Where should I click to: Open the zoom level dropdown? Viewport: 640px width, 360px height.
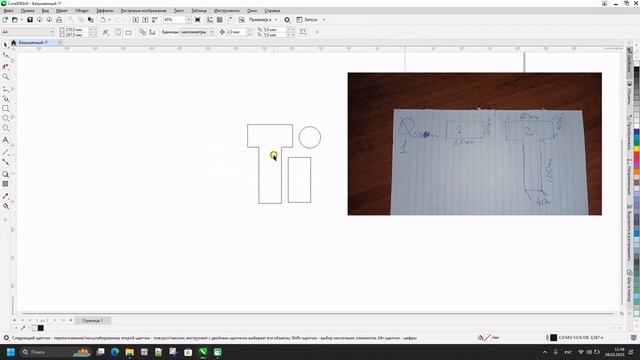coord(189,20)
